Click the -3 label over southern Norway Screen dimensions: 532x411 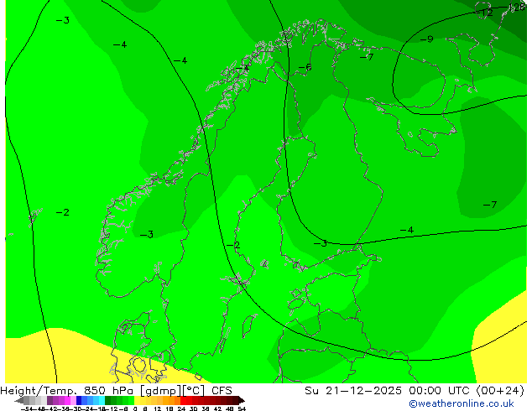click(x=147, y=234)
